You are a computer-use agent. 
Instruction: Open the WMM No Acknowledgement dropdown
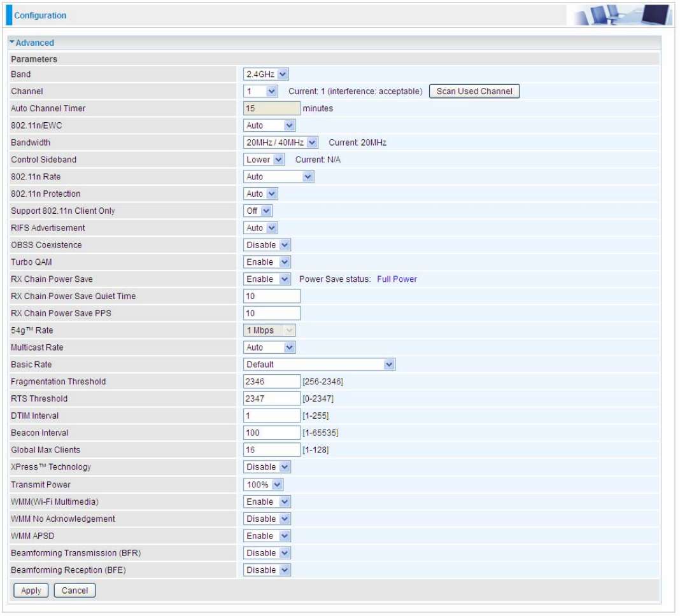point(267,519)
